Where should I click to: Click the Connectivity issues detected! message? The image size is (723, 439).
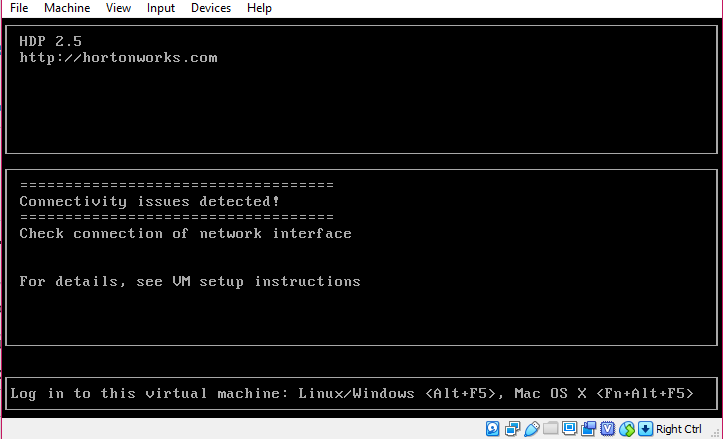coord(149,202)
